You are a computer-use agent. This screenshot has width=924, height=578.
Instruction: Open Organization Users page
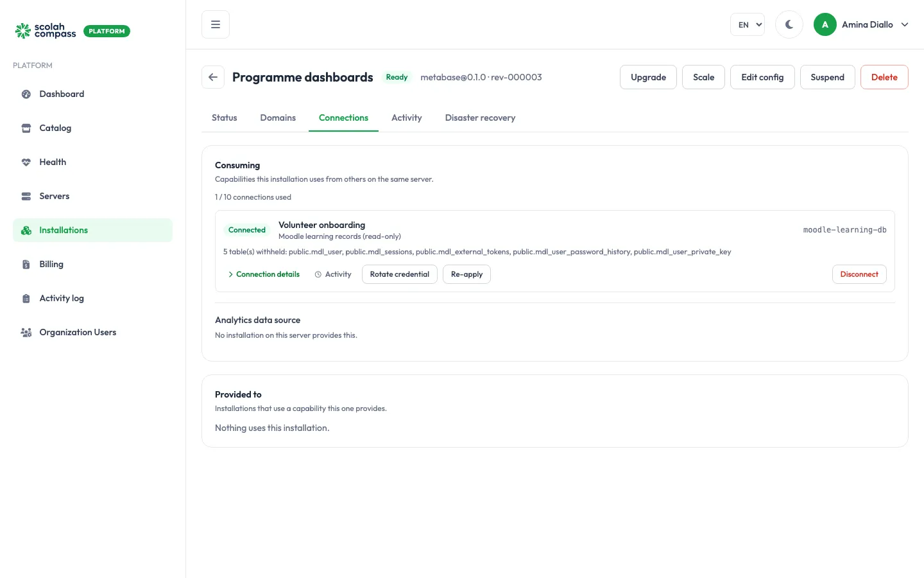click(x=92, y=333)
